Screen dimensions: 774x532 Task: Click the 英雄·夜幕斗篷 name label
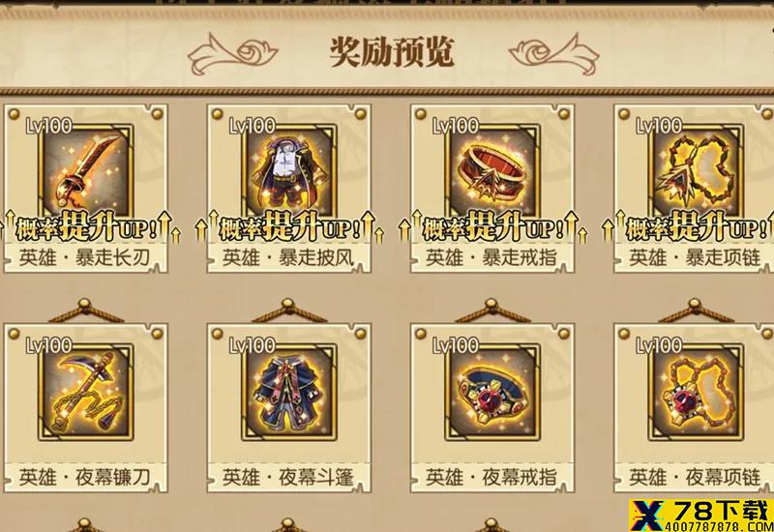tap(288, 477)
